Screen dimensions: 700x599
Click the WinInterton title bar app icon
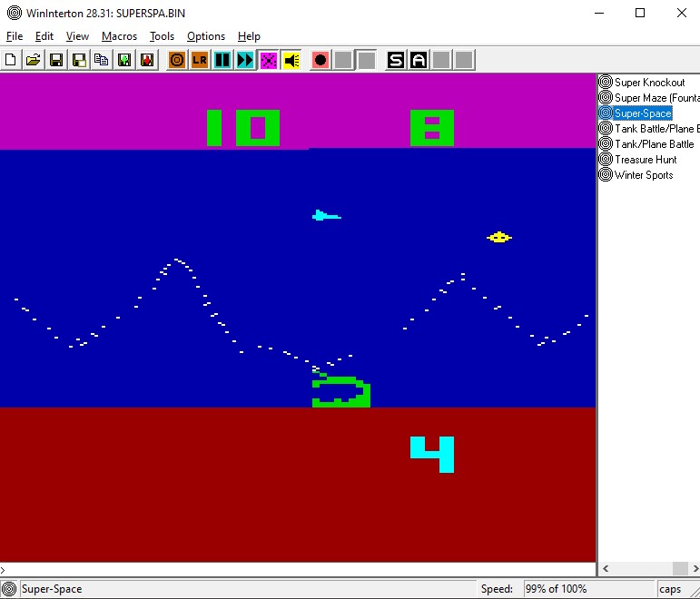(x=15, y=13)
